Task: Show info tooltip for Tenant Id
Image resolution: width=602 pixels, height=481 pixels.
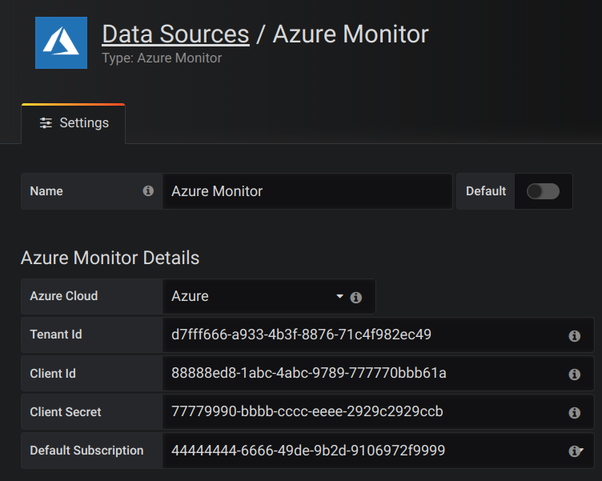Action: pyautogui.click(x=574, y=336)
